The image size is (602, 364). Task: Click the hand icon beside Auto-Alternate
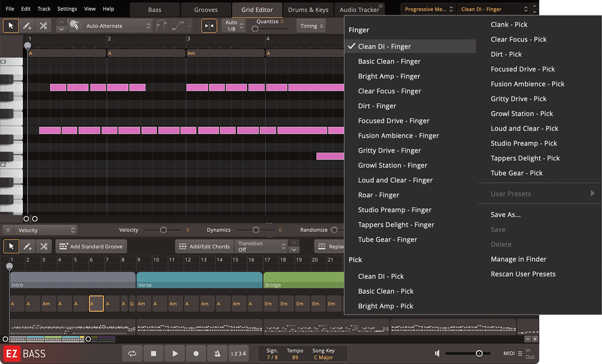point(75,26)
